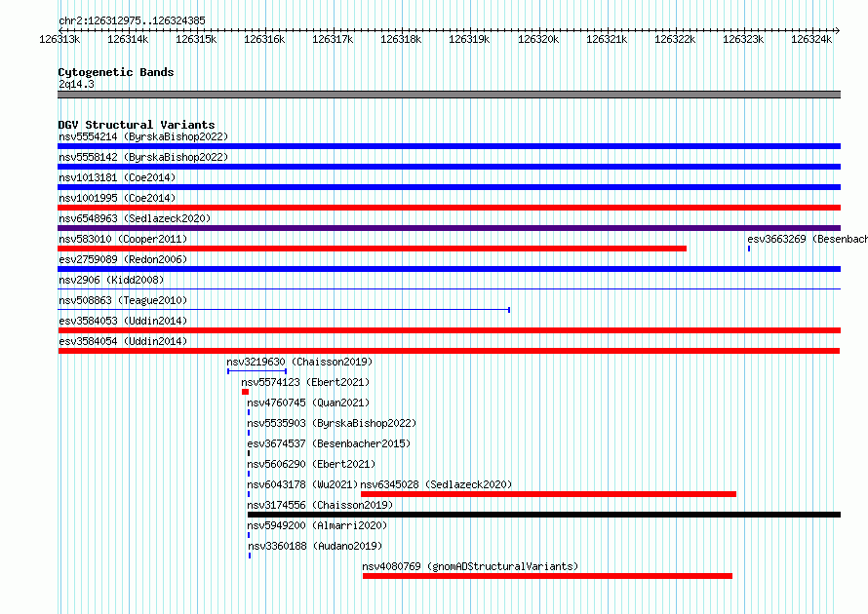Click the blue bar for nsv5554214

coord(449,146)
